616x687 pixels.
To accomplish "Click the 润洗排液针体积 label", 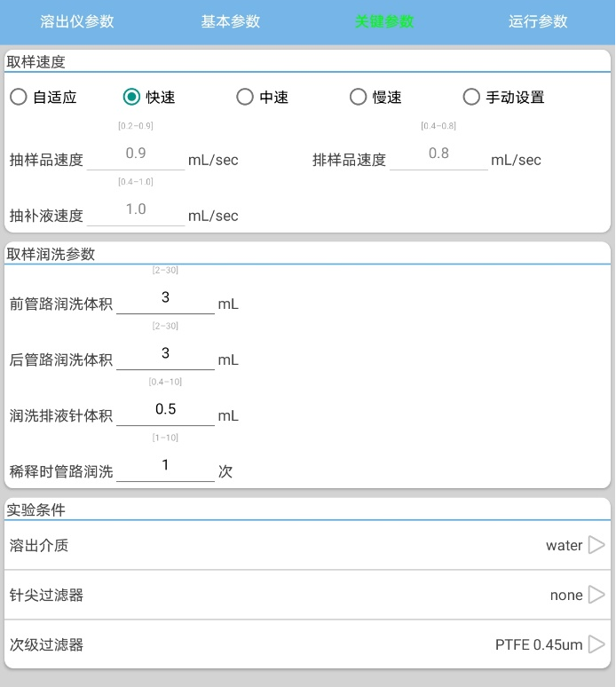I will click(61, 415).
